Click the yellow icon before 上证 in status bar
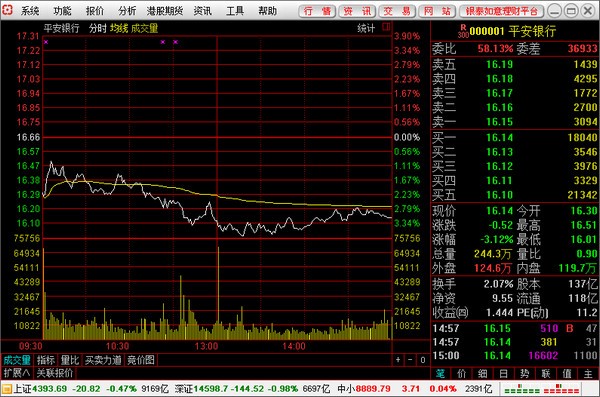This screenshot has width=600, height=397. 7,389
